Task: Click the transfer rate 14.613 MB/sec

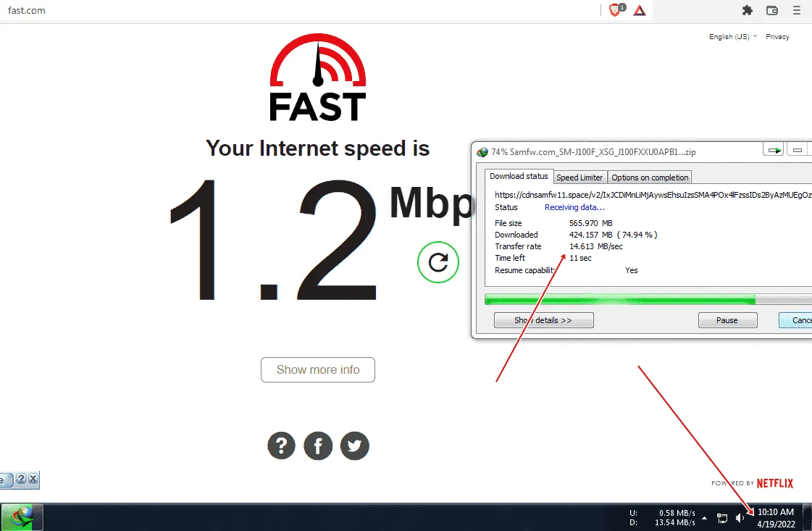Action: tap(595, 246)
